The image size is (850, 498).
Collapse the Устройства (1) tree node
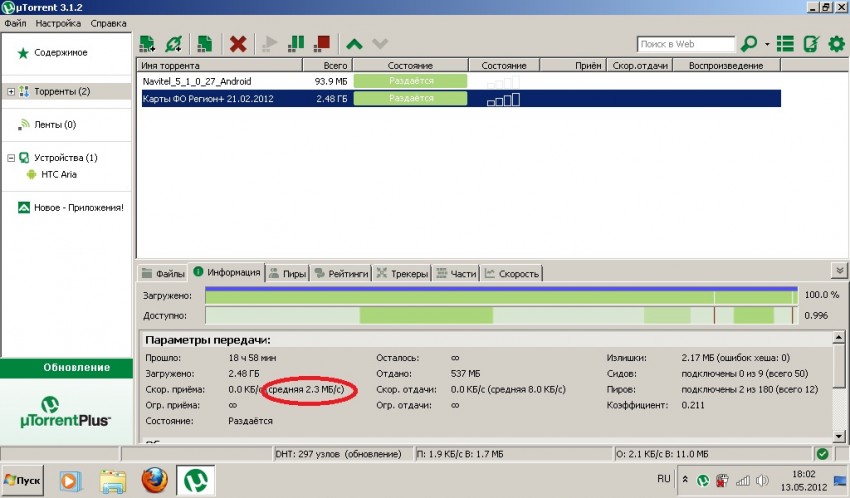tap(10, 158)
